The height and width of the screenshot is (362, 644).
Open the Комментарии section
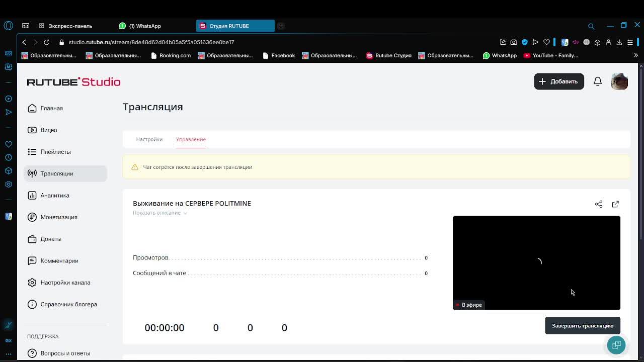tap(53, 261)
